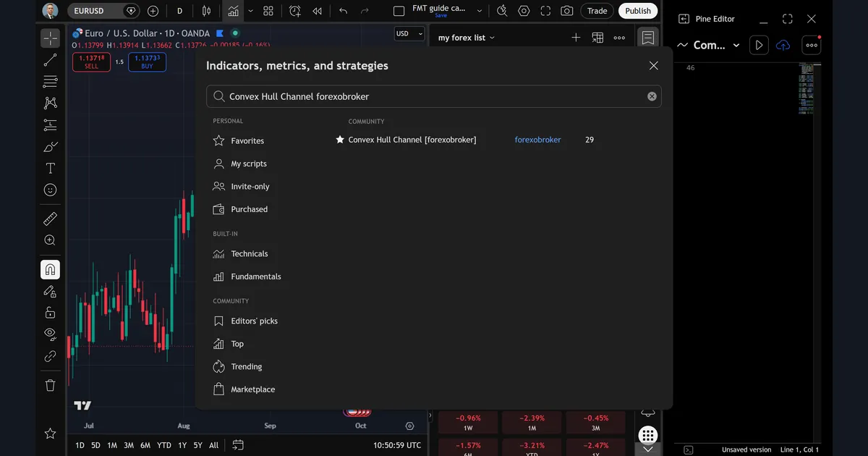Open Pine Editor more options dots

pos(812,45)
